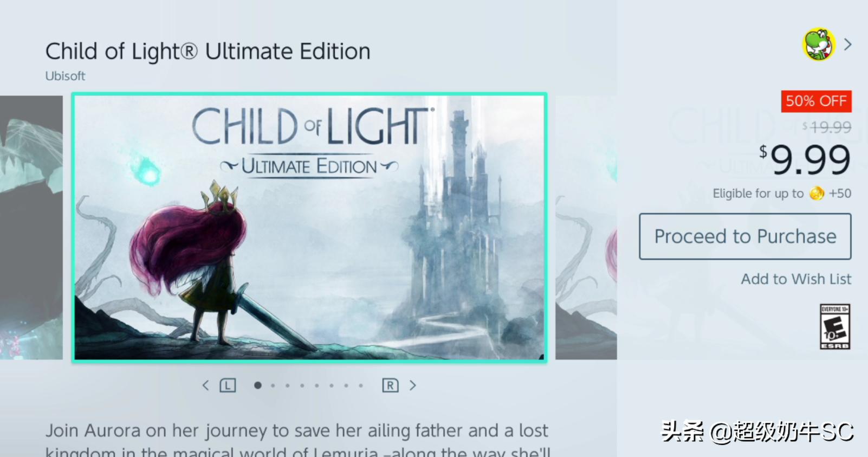Select the partially visible screenshot on the left

pyautogui.click(x=31, y=227)
